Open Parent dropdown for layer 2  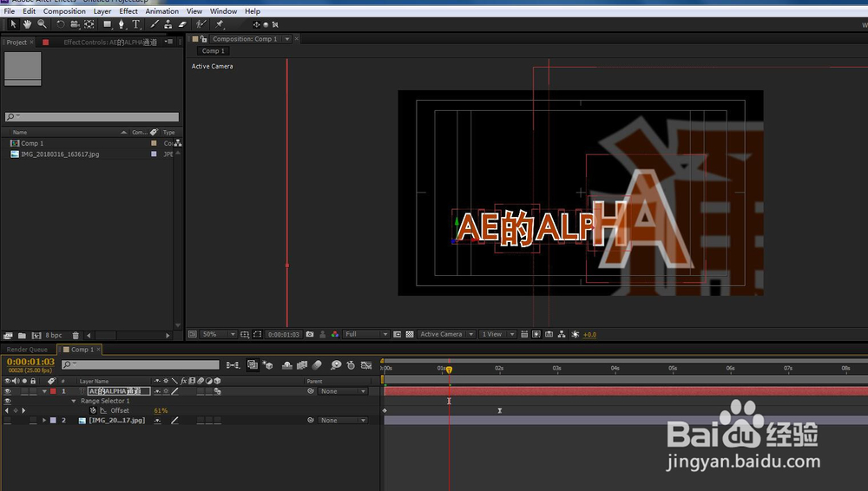pyautogui.click(x=343, y=420)
